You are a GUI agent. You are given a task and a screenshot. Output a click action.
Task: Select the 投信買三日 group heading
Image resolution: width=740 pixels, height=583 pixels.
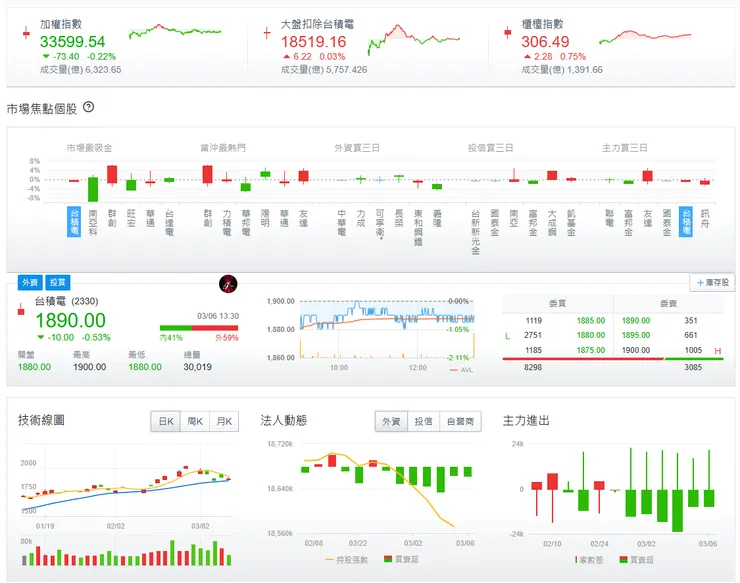tap(490, 148)
